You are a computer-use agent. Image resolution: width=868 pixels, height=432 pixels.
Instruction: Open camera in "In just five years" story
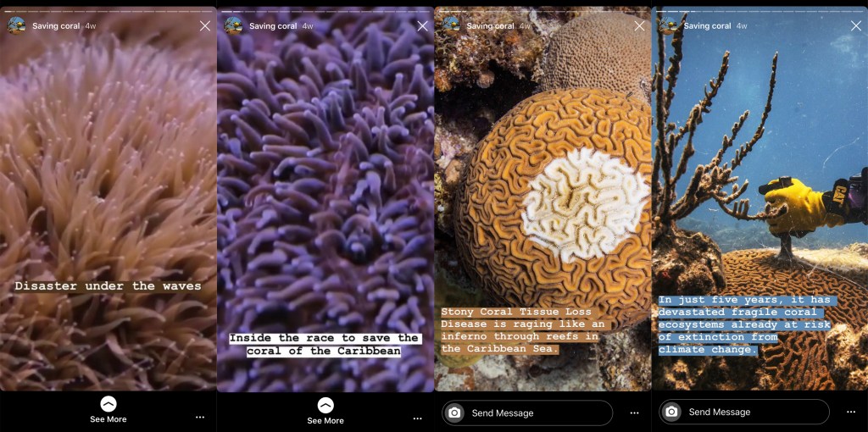point(672,412)
